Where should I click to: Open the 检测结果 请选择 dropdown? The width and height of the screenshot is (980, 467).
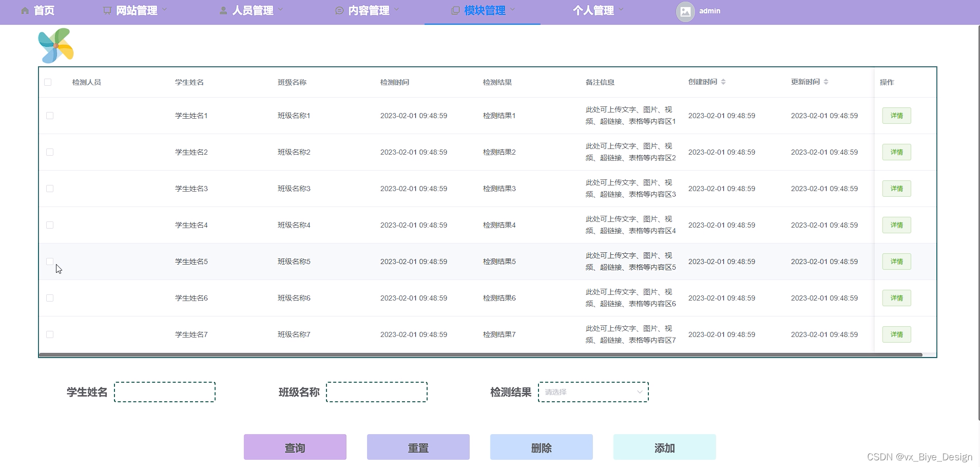(x=593, y=392)
